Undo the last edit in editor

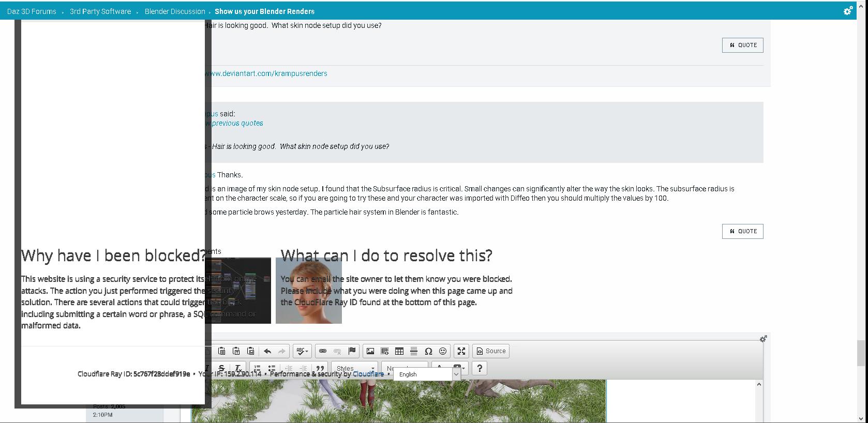click(x=267, y=351)
